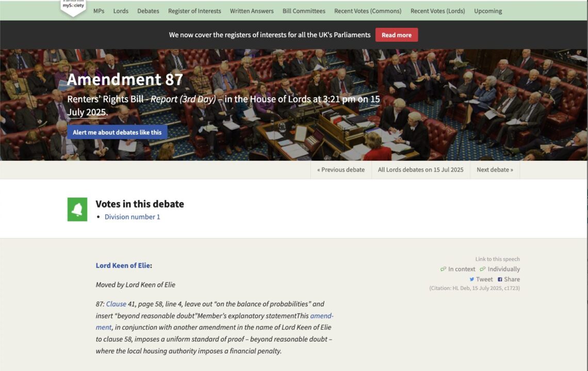Screen dimensions: 588x371
Task: View Recent Votes (Commons)
Action: click(368, 11)
